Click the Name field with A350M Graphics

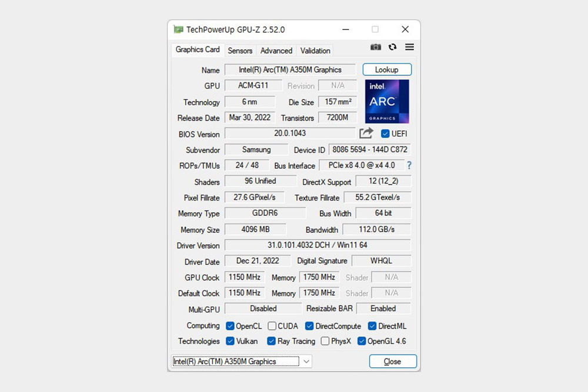[x=290, y=70]
